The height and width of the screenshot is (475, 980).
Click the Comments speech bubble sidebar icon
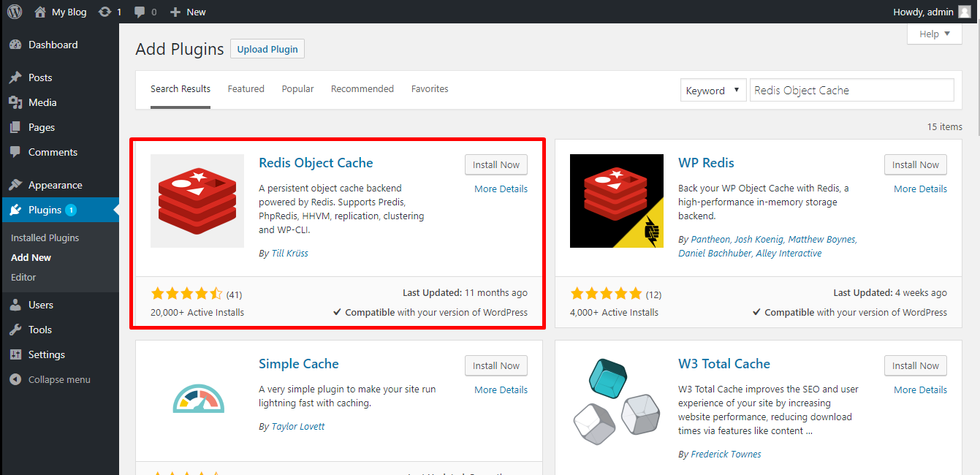click(15, 152)
